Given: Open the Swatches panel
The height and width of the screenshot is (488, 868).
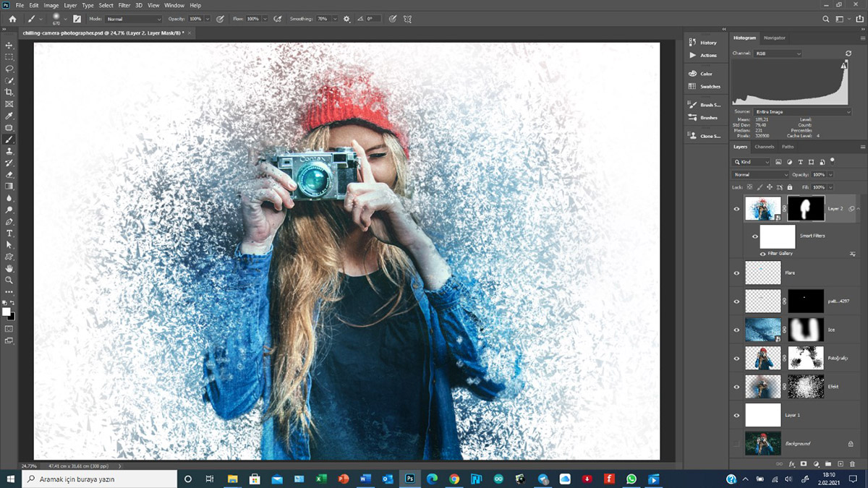Looking at the screenshot, I should pyautogui.click(x=710, y=86).
